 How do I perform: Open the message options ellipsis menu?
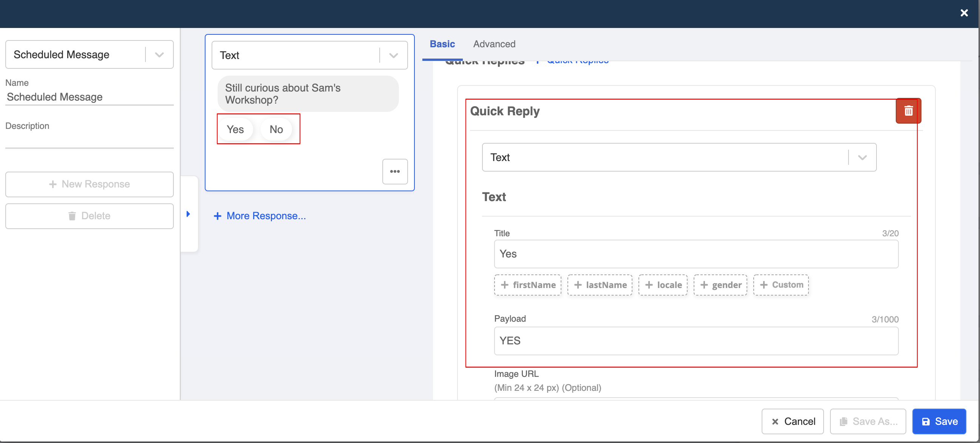395,171
